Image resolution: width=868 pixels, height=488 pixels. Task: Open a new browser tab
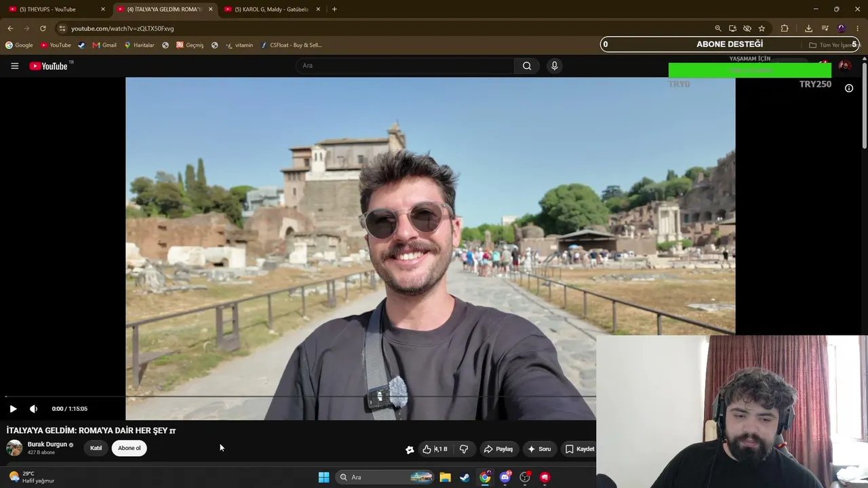[334, 9]
